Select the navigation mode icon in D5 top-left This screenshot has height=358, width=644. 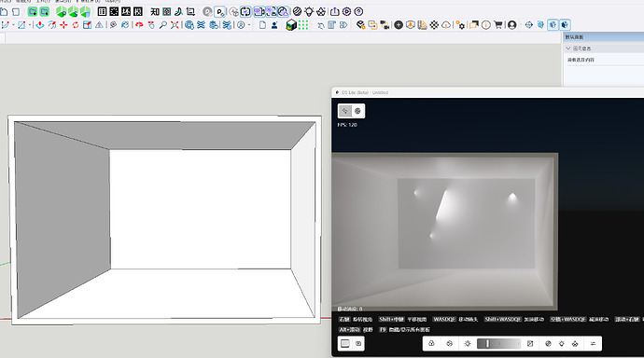345,111
